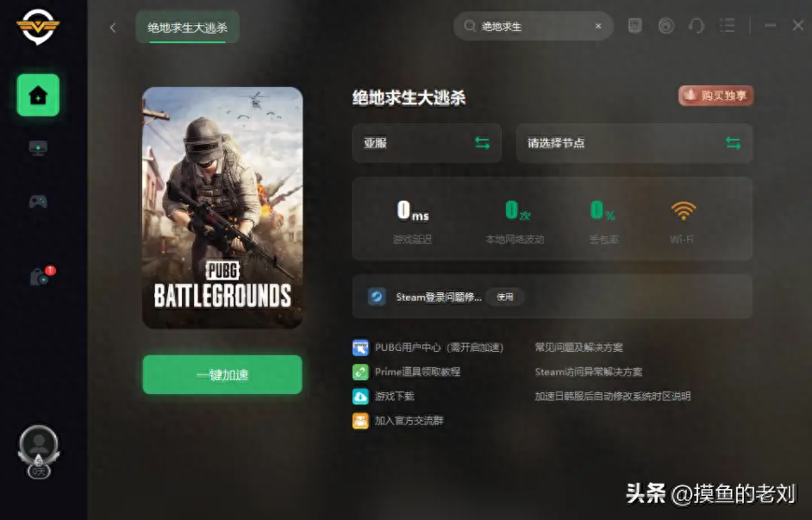Click the 0ms 游戏延迟 value
This screenshot has width=812, height=520.
coord(413,210)
